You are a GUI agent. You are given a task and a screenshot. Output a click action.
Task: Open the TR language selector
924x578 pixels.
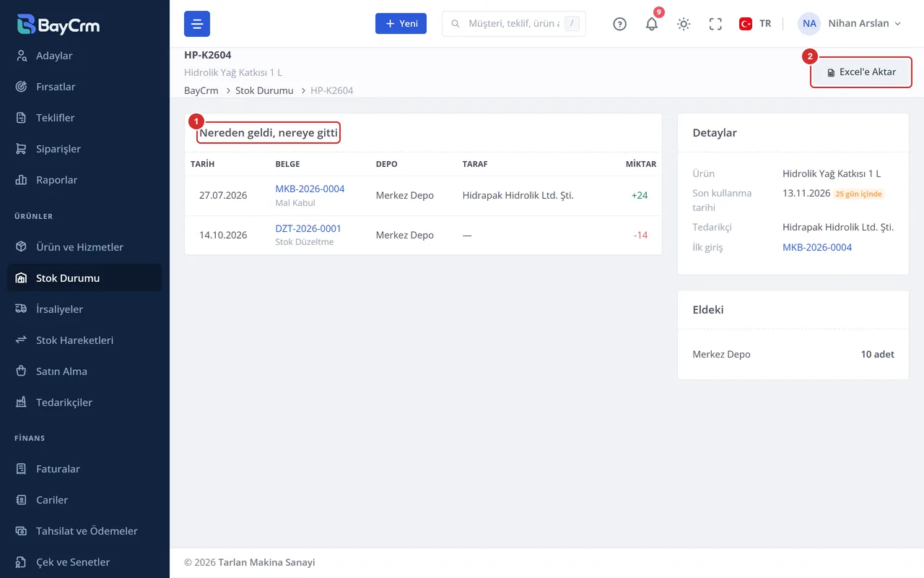click(755, 24)
